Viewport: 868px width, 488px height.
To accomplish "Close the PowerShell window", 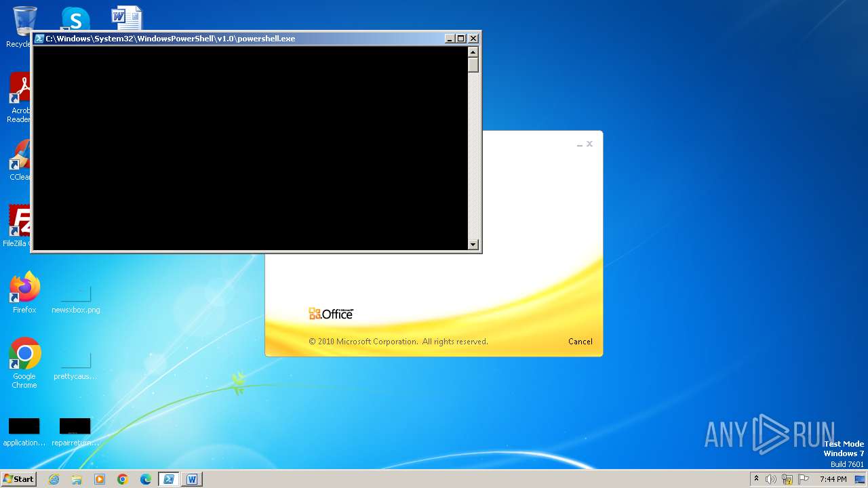I will click(x=473, y=39).
